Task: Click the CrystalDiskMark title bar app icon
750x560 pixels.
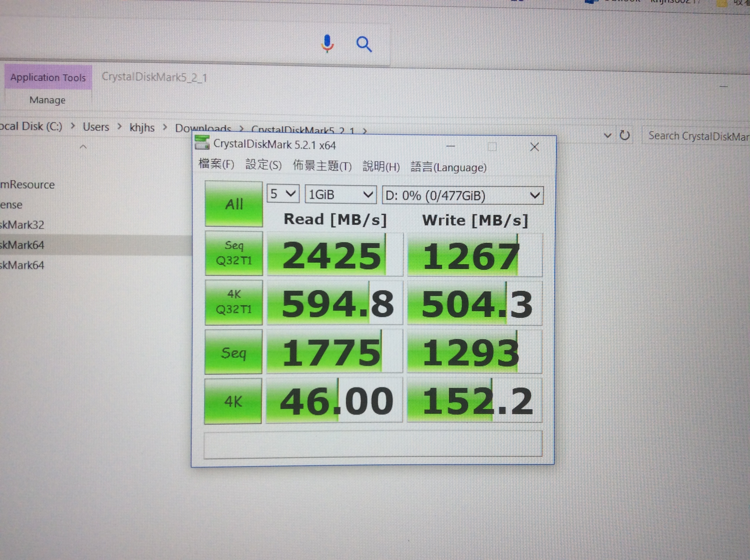Action: (x=202, y=143)
